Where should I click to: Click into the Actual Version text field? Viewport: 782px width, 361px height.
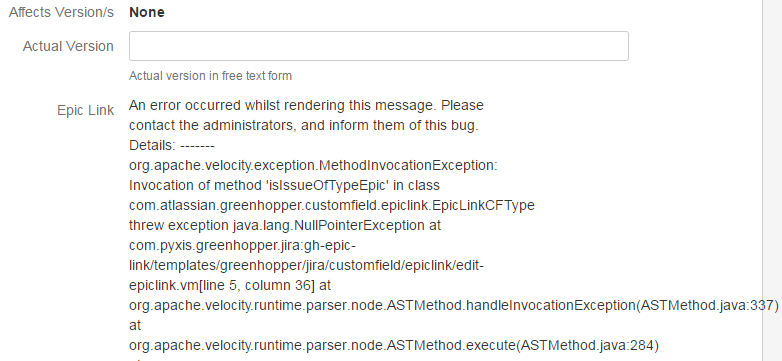(379, 46)
